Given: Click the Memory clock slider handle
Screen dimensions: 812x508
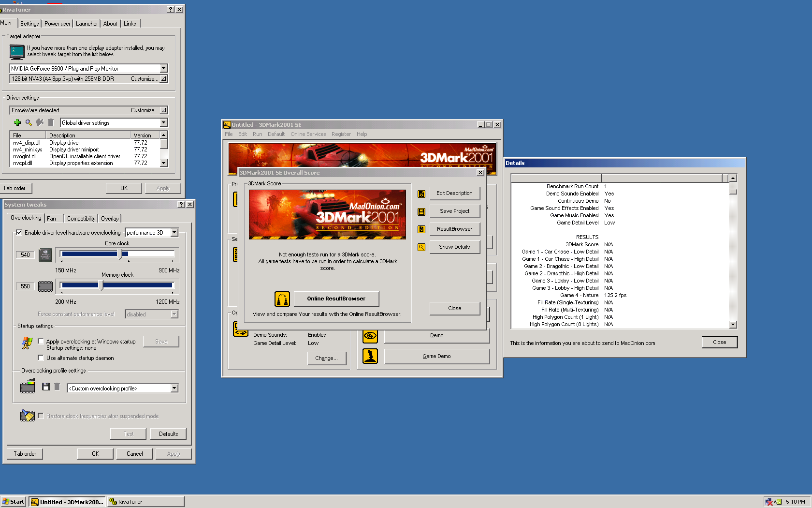Looking at the screenshot, I should coord(101,286).
